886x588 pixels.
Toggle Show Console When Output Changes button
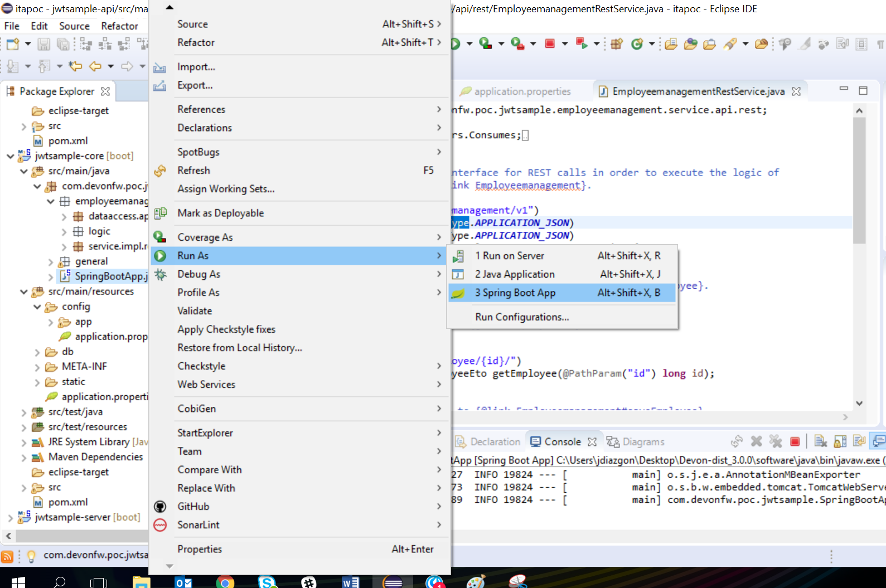pyautogui.click(x=879, y=442)
